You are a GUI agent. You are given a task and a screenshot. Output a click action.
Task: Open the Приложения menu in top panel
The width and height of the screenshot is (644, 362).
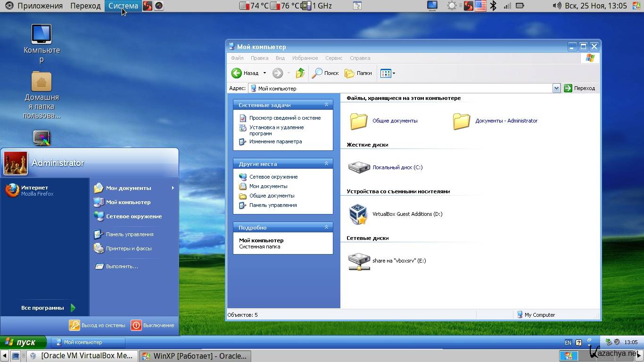(40, 6)
